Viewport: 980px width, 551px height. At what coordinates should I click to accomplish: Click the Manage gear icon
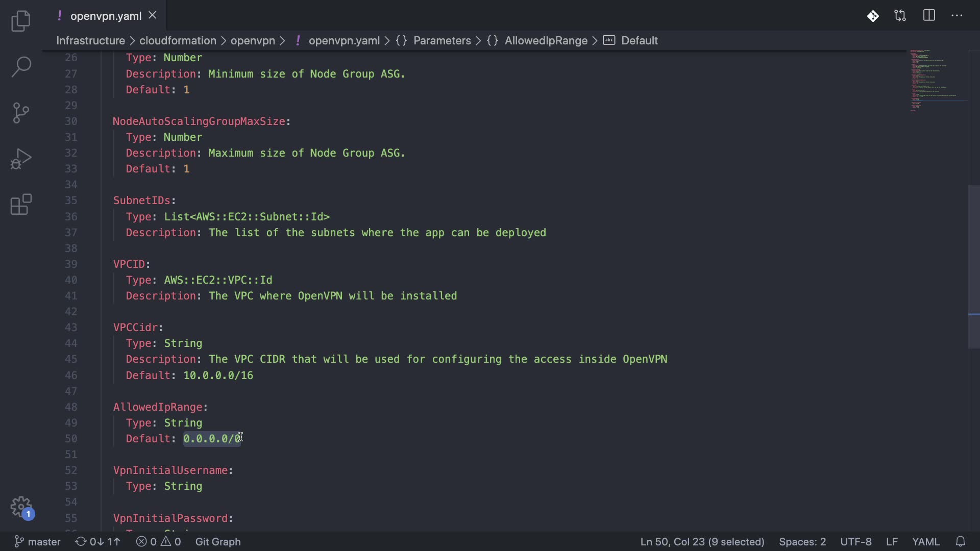click(21, 507)
